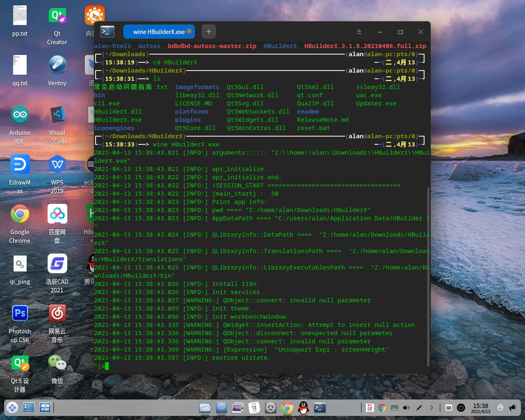Click the volume icon in system tray
This screenshot has height=420, width=525.
point(406,408)
